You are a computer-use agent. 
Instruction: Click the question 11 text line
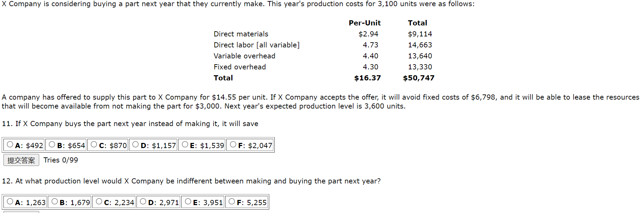[130, 124]
